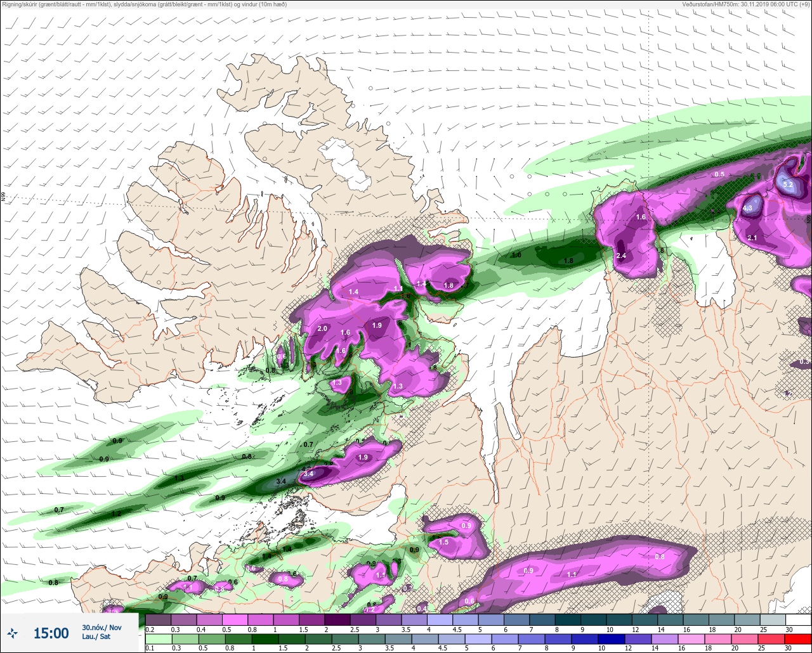Select the first mauve swatch above 0.2
Image resolution: width=812 pixels, height=653 pixels.
(x=158, y=620)
